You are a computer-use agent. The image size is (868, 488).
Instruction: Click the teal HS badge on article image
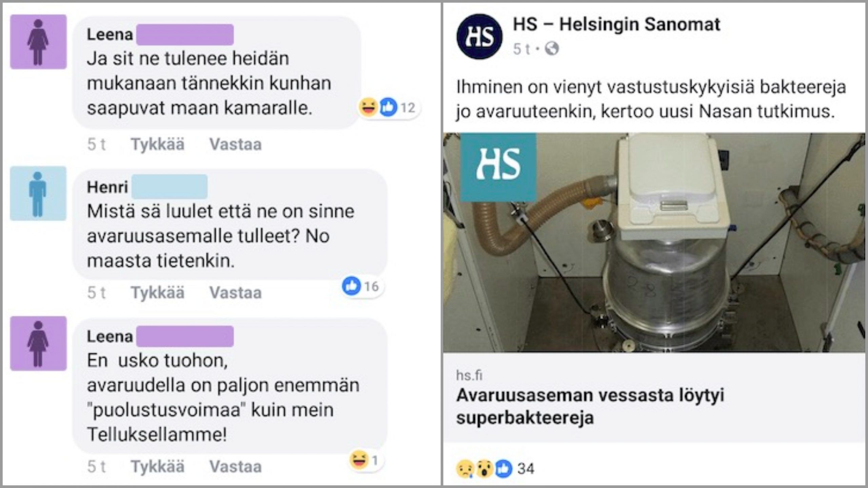point(498,167)
